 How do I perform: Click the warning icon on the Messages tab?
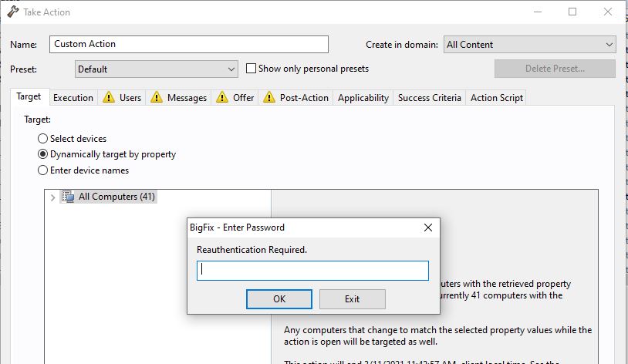coord(157,97)
